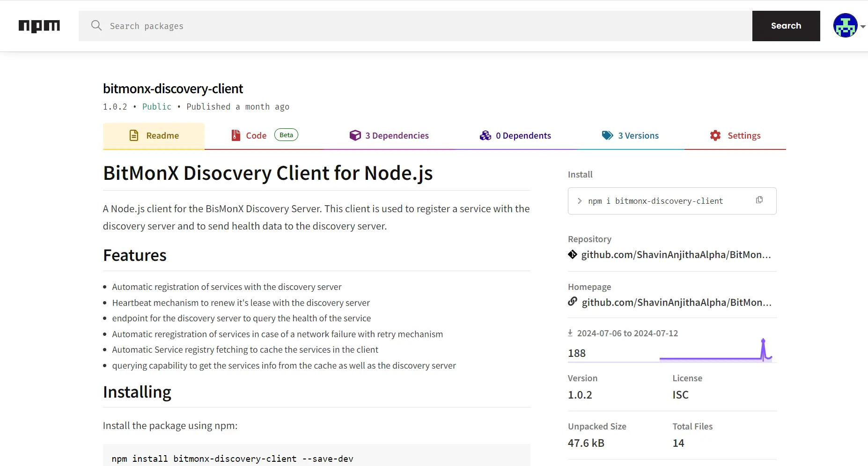Click the Dependents cubes icon
The width and height of the screenshot is (868, 466).
tap(485, 135)
